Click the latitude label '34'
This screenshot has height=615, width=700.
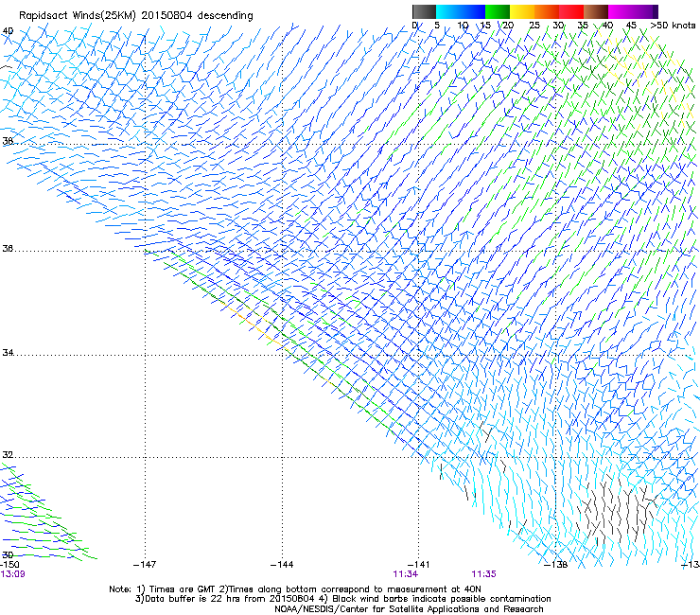point(8,353)
